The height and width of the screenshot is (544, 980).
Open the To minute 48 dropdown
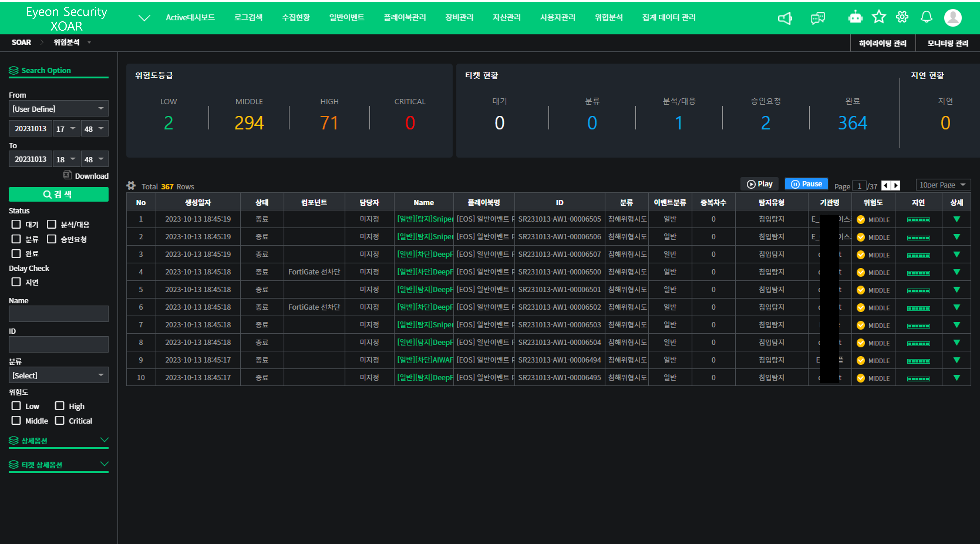(x=94, y=159)
